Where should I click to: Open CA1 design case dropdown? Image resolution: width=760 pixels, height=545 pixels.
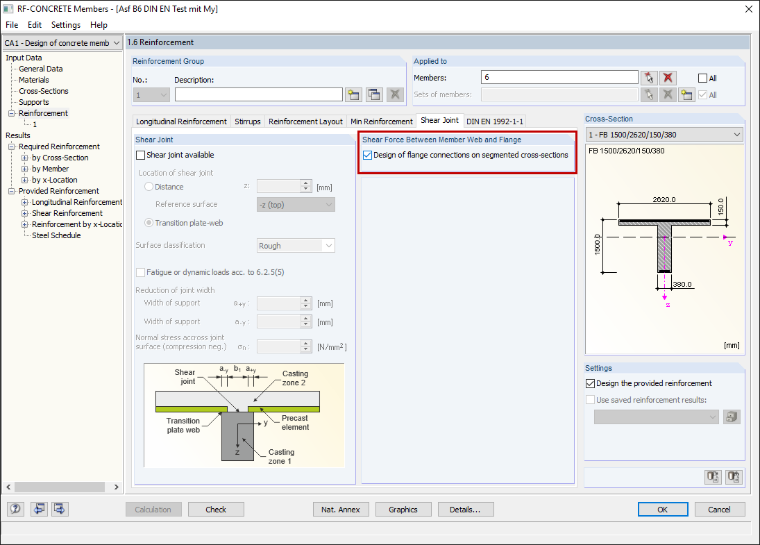coord(63,43)
